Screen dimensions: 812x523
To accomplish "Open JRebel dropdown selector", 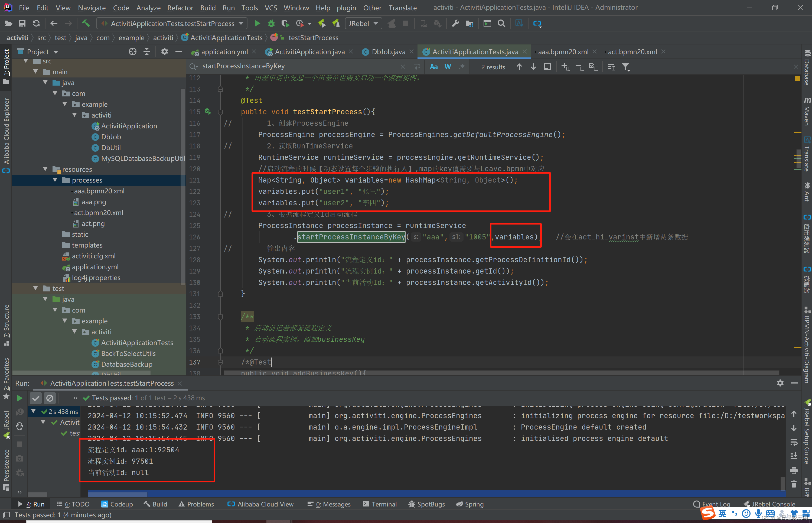I will coord(363,24).
